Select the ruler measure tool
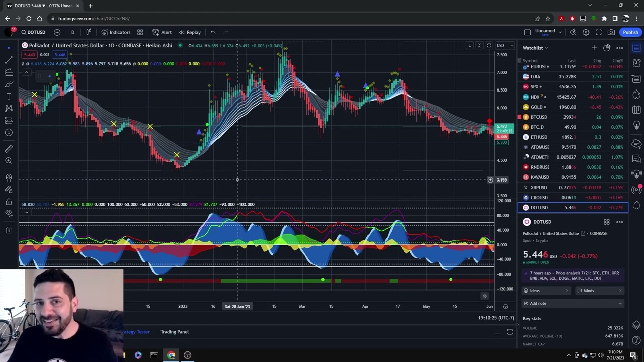The image size is (644, 362). [x=9, y=149]
